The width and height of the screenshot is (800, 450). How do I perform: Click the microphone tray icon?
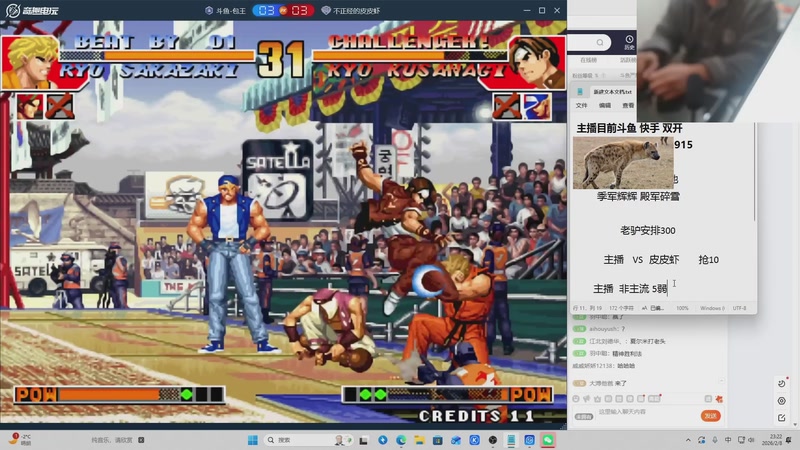coord(715,440)
